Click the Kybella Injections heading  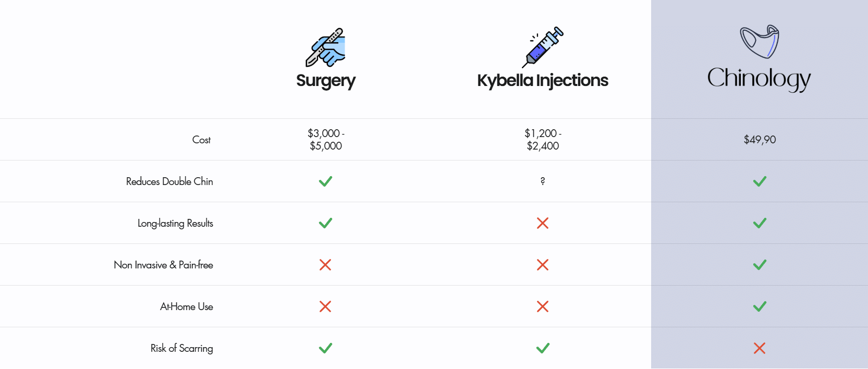(543, 80)
